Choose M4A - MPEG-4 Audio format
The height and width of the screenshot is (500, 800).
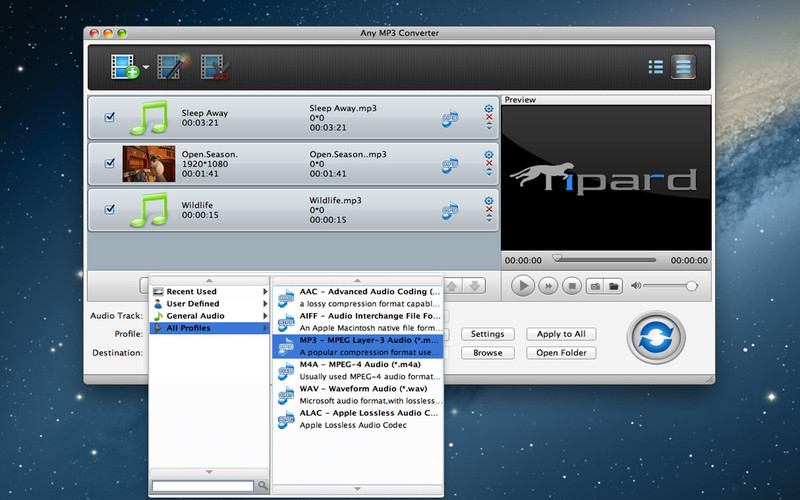click(x=357, y=370)
